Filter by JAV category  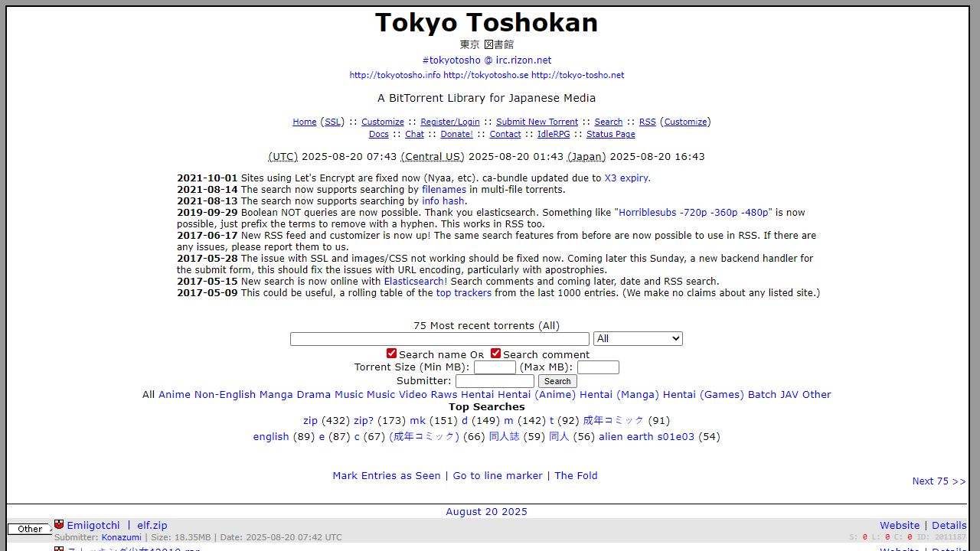tap(789, 395)
